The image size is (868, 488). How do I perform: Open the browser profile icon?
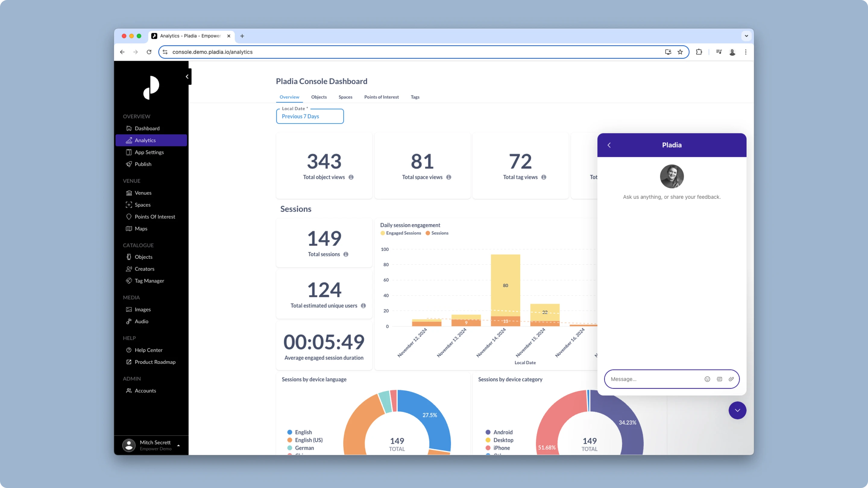[x=732, y=52]
